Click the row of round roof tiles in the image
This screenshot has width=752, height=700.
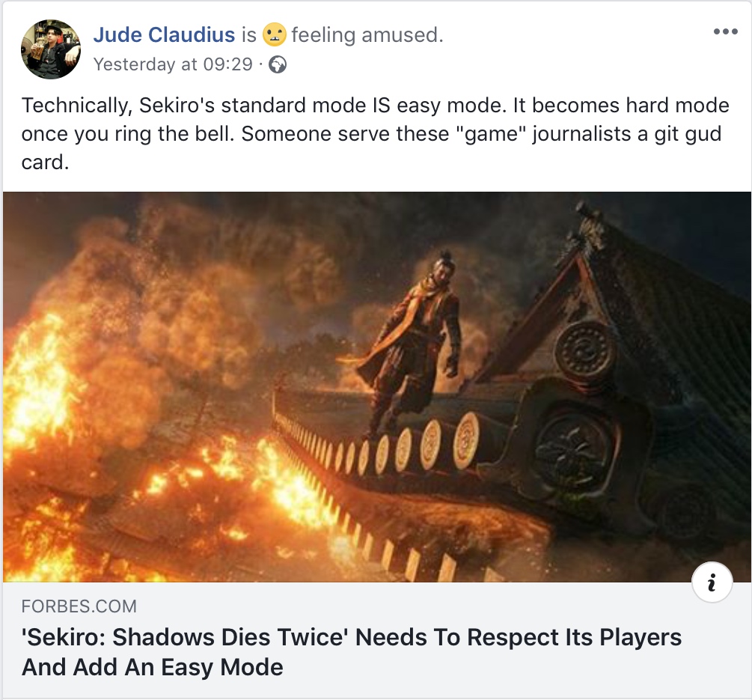tap(419, 445)
